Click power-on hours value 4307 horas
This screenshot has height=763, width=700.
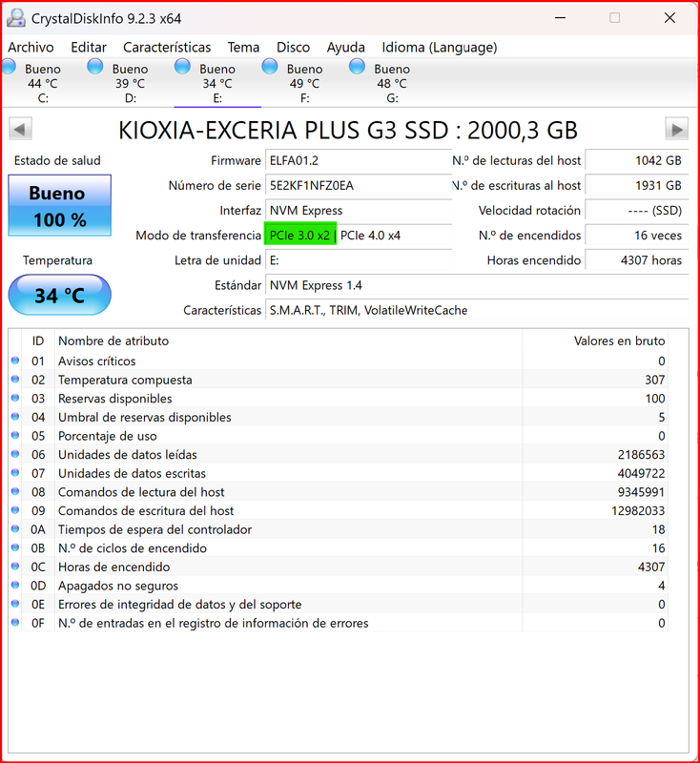(x=637, y=260)
